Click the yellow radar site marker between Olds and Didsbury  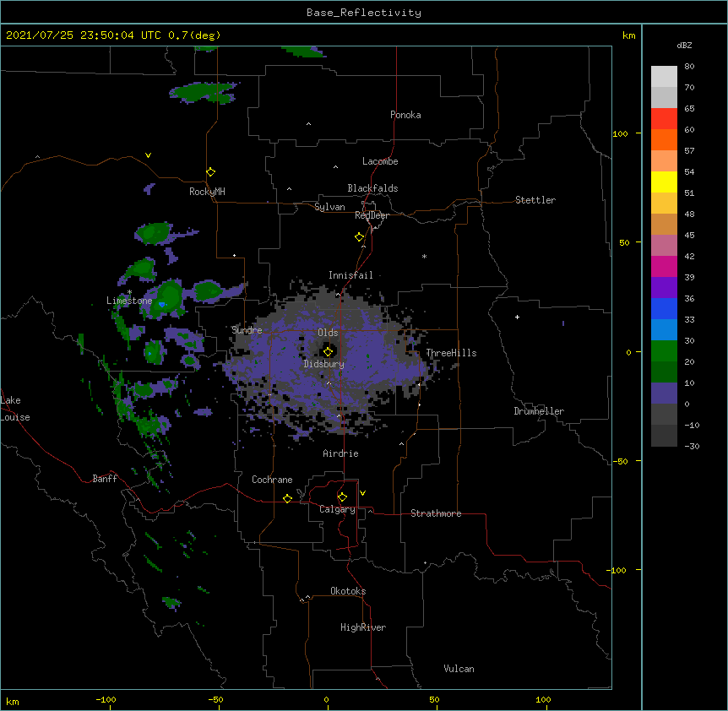click(329, 351)
